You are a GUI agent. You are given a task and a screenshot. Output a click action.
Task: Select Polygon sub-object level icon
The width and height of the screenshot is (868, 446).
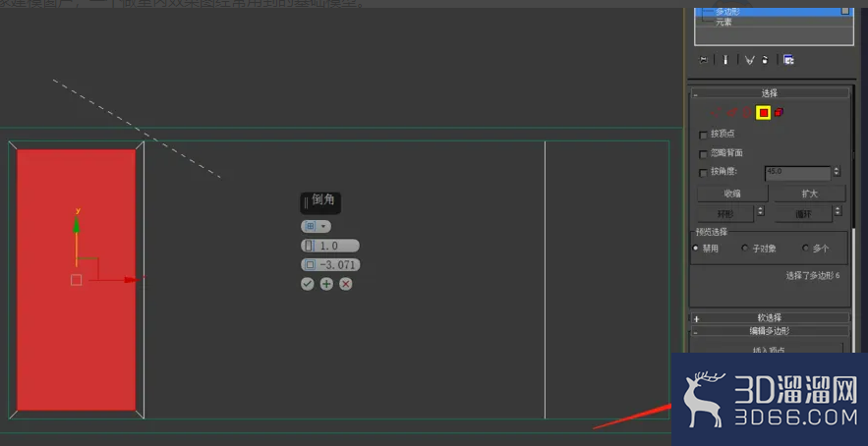click(x=764, y=113)
